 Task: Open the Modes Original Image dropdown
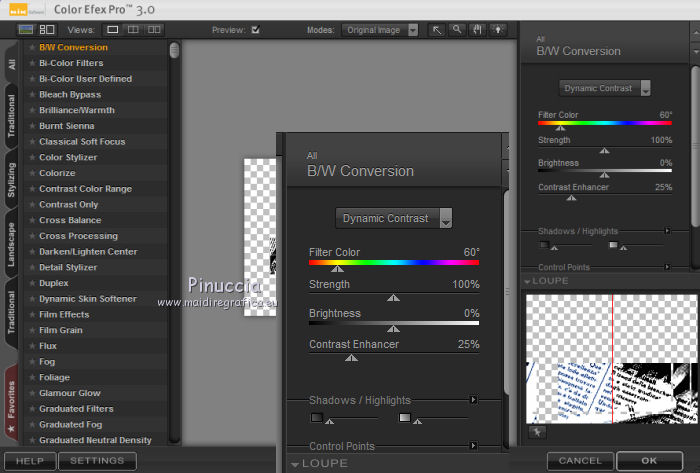[x=380, y=30]
